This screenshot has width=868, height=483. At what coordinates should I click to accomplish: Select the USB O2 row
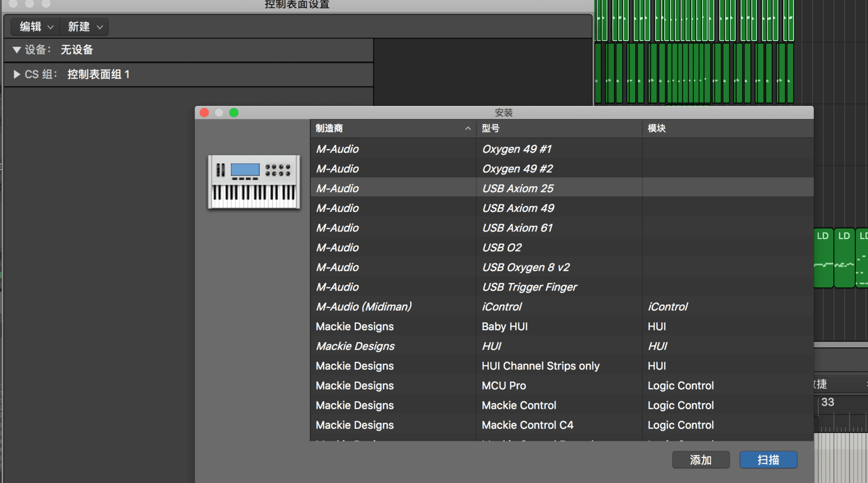pyautogui.click(x=561, y=248)
